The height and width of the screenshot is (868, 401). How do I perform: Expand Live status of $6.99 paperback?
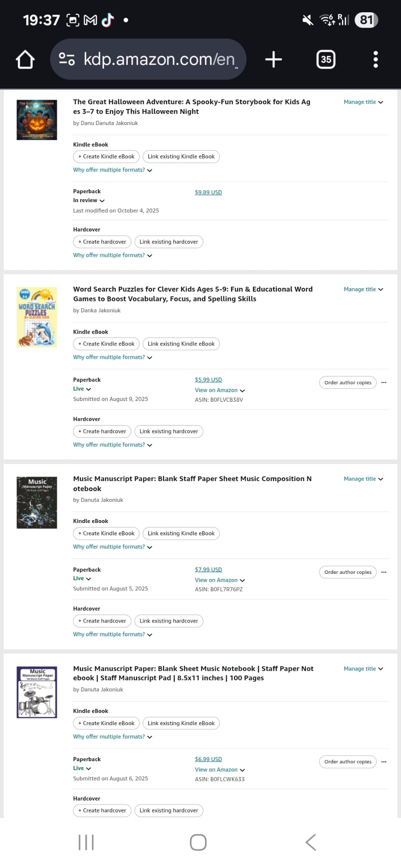pos(82,768)
